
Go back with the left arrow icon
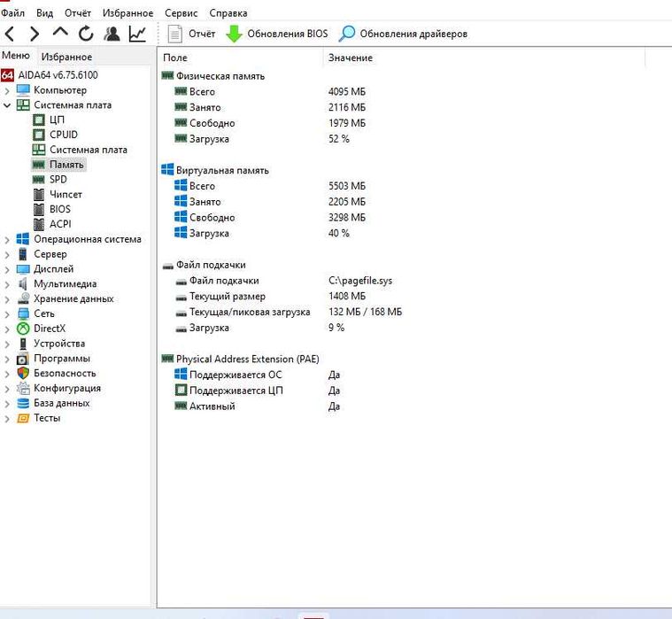point(10,34)
